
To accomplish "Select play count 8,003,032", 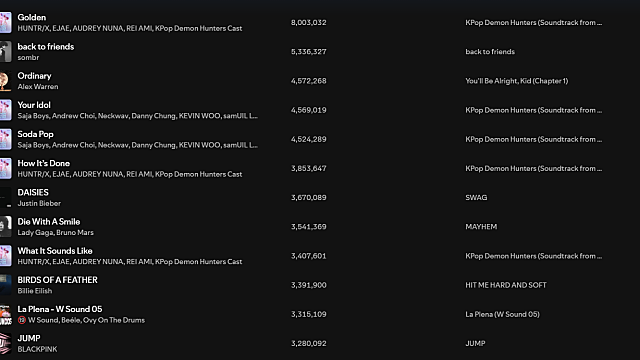I will (309, 22).
